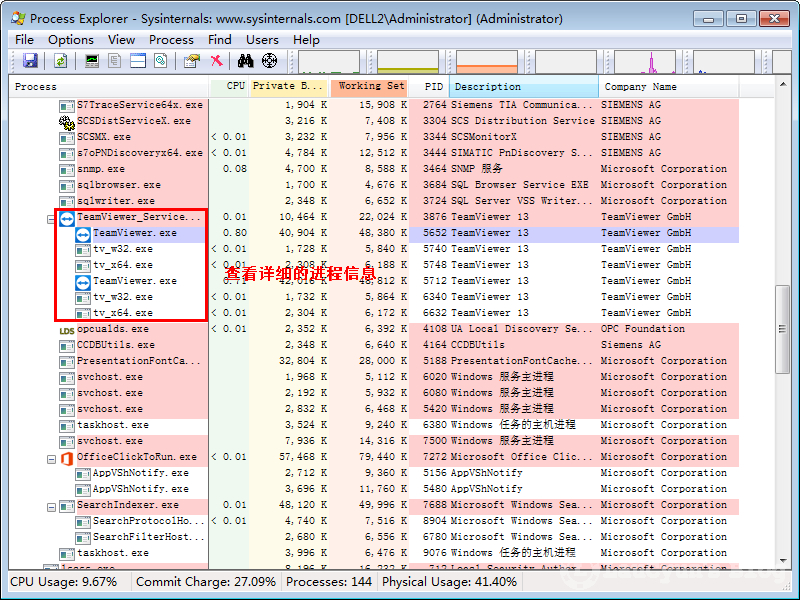The image size is (800, 600).
Task: Click the red Kill Process icon
Action: [x=217, y=61]
